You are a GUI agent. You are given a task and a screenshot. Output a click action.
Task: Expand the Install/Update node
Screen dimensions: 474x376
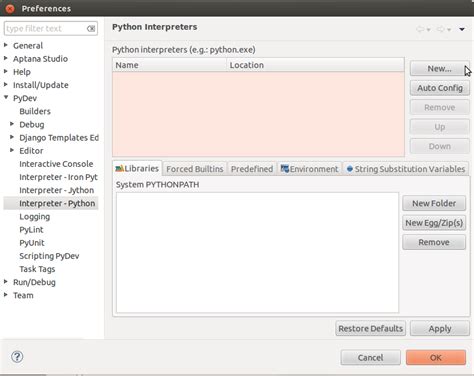[x=6, y=84]
